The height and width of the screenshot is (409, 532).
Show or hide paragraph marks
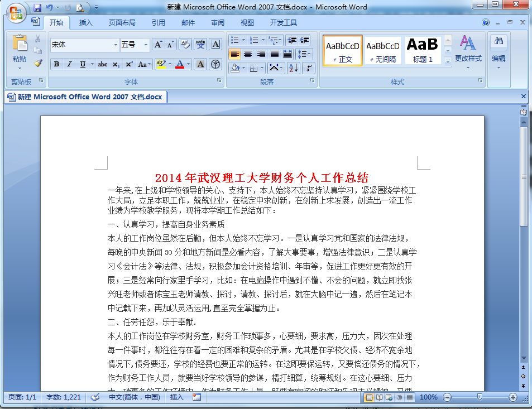[x=309, y=68]
